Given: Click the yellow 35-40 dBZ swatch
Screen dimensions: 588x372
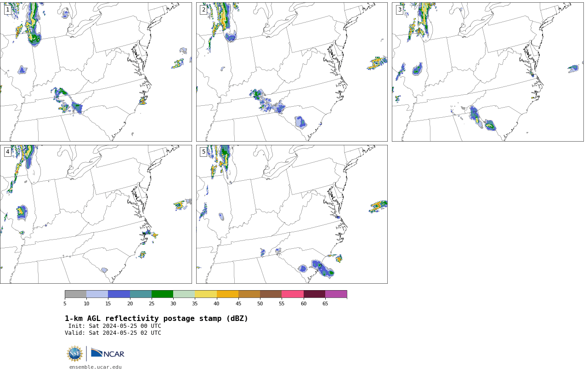Looking at the screenshot, I should [206, 294].
